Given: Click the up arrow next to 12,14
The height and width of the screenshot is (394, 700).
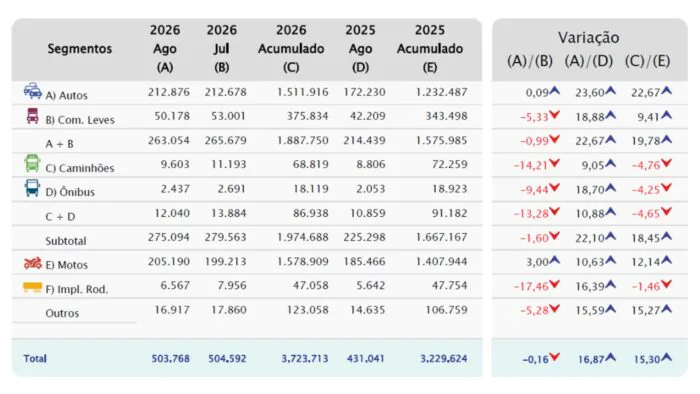Looking at the screenshot, I should click(x=666, y=260).
